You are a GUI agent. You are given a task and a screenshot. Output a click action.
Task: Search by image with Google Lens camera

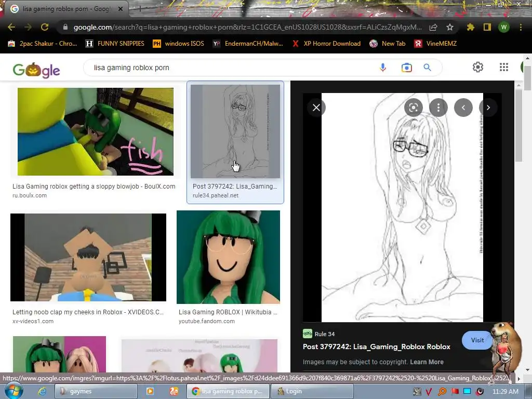(406, 68)
